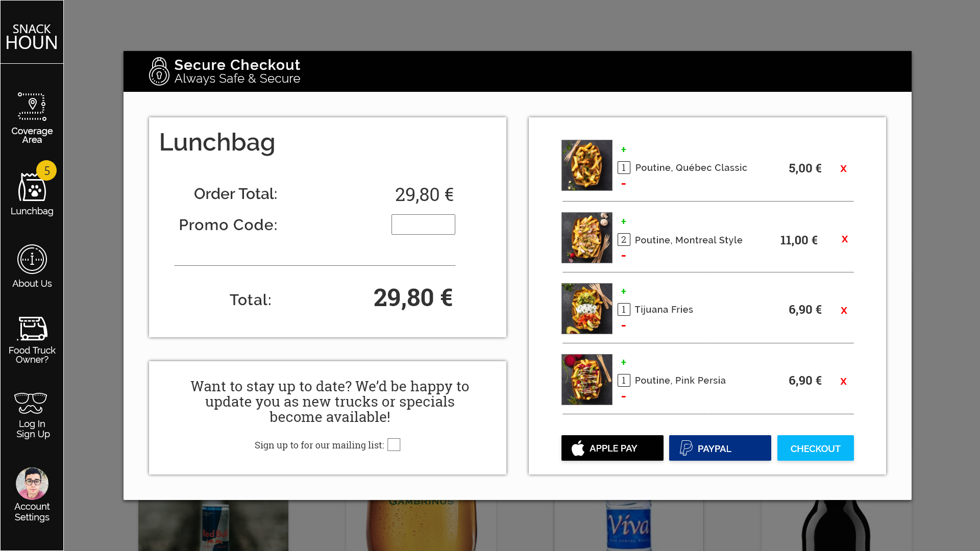Pay using the PayPal button
Screen dimensions: 980x551
click(x=720, y=448)
